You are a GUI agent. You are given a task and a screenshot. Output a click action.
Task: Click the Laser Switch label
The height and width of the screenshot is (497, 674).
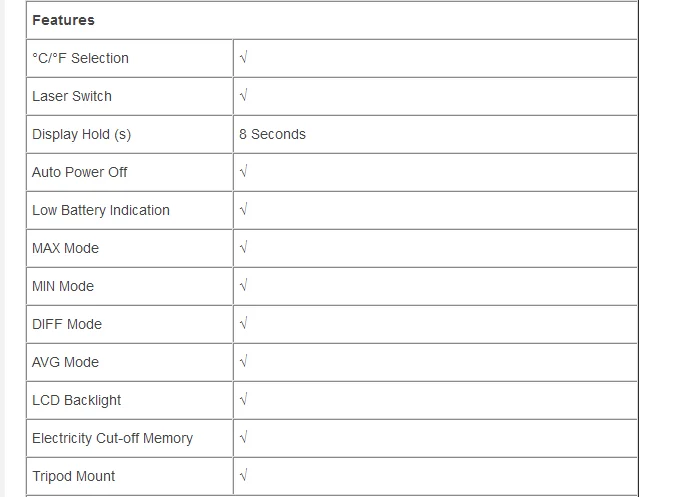[72, 96]
